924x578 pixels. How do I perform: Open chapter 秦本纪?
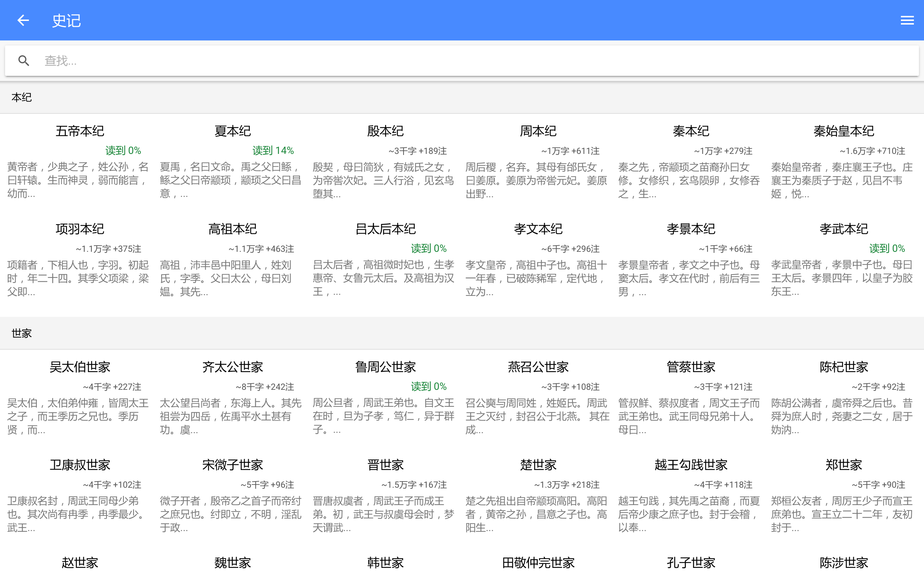pos(691,131)
